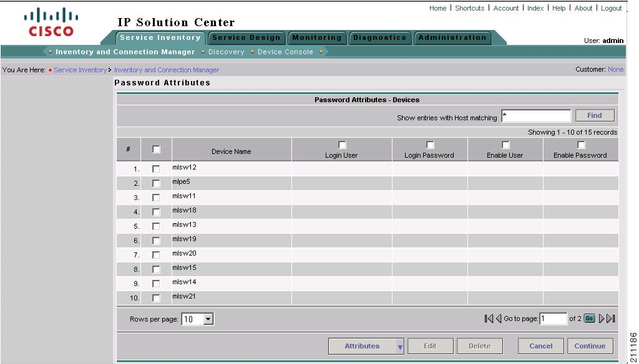Check the box next to mlsw15

click(156, 269)
